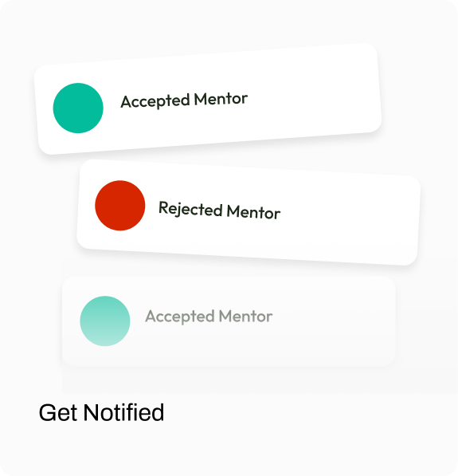Select the red dot beside Rejected Mentor
Image resolution: width=458 pixels, height=476 pixels.
pyautogui.click(x=120, y=206)
